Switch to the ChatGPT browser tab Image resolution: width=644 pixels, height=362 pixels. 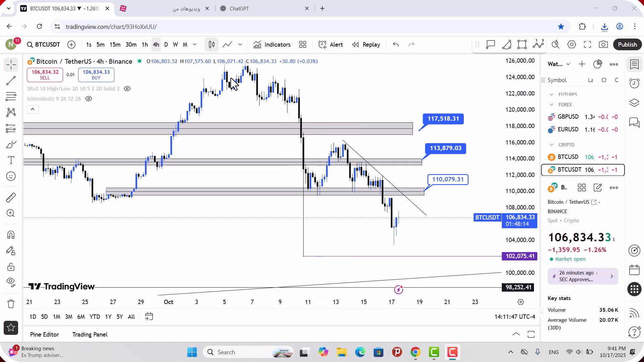pyautogui.click(x=265, y=8)
